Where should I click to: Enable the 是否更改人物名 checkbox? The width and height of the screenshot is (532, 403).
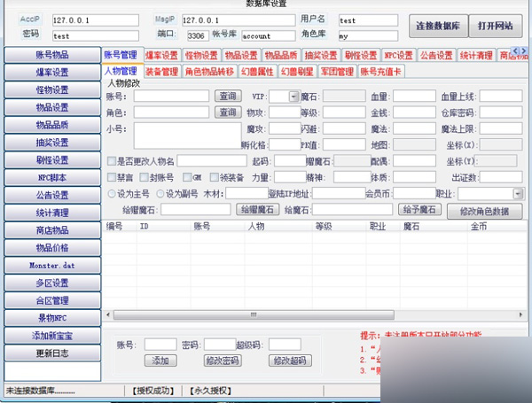(x=111, y=161)
